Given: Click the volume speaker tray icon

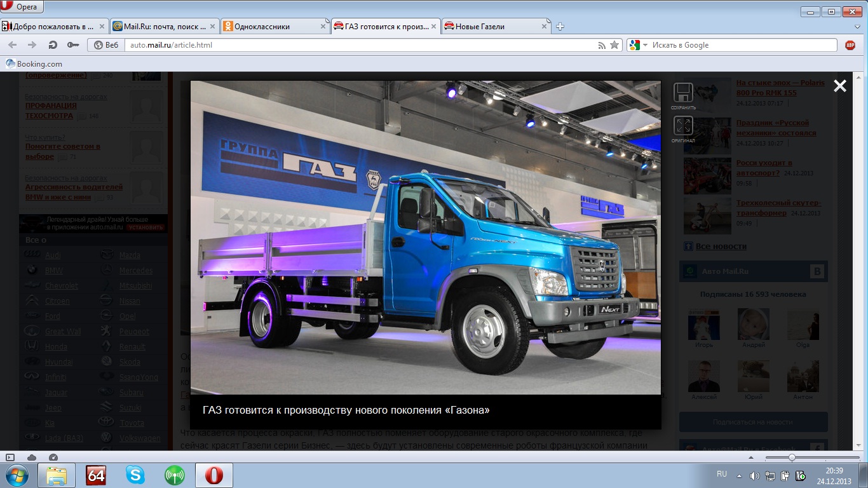Looking at the screenshot, I should (x=754, y=475).
